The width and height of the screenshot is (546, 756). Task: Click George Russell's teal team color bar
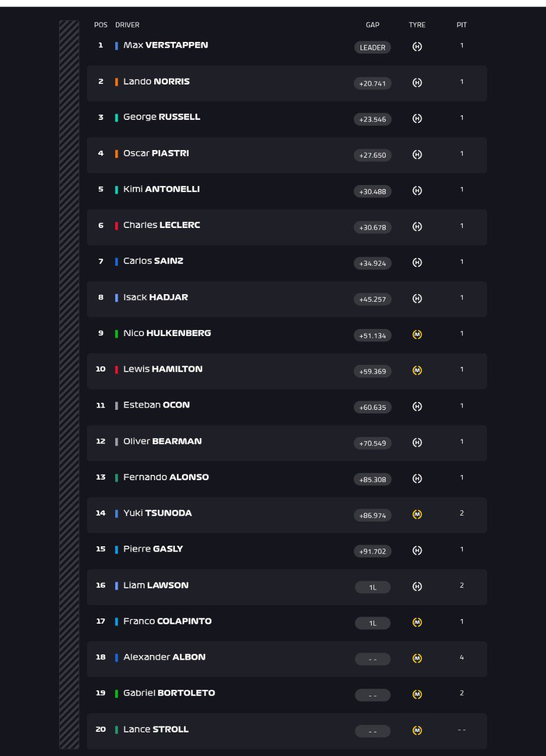click(116, 118)
